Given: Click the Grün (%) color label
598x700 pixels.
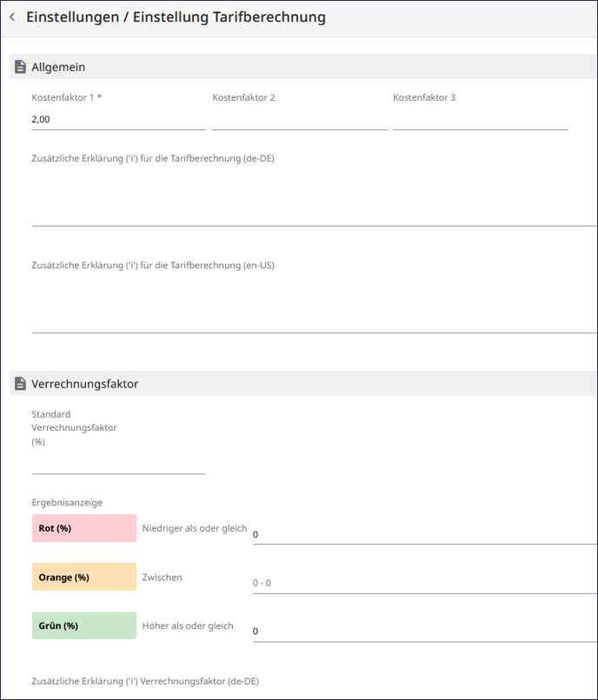Looking at the screenshot, I should pyautogui.click(x=84, y=625).
